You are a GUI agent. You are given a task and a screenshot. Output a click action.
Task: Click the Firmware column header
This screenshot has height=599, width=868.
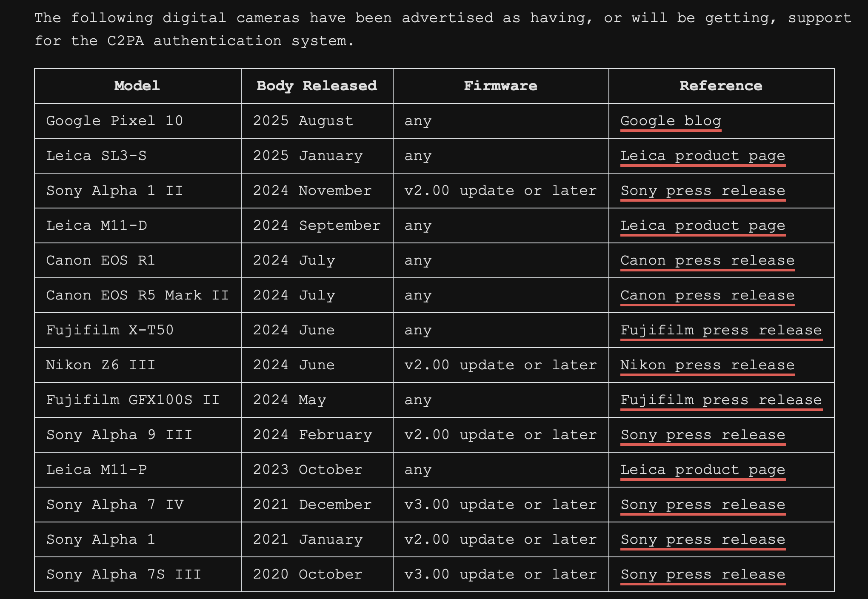[500, 86]
